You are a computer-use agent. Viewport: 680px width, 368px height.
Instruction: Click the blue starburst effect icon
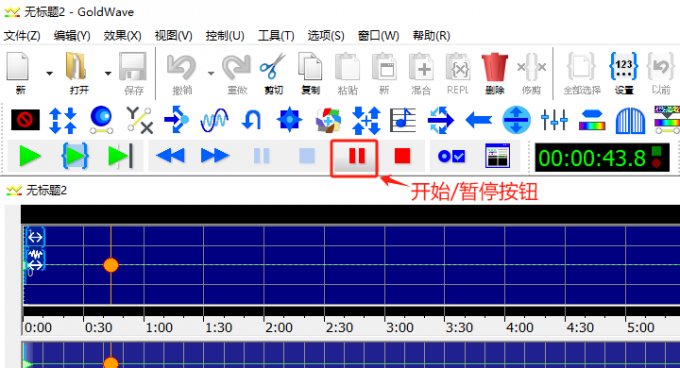[289, 120]
